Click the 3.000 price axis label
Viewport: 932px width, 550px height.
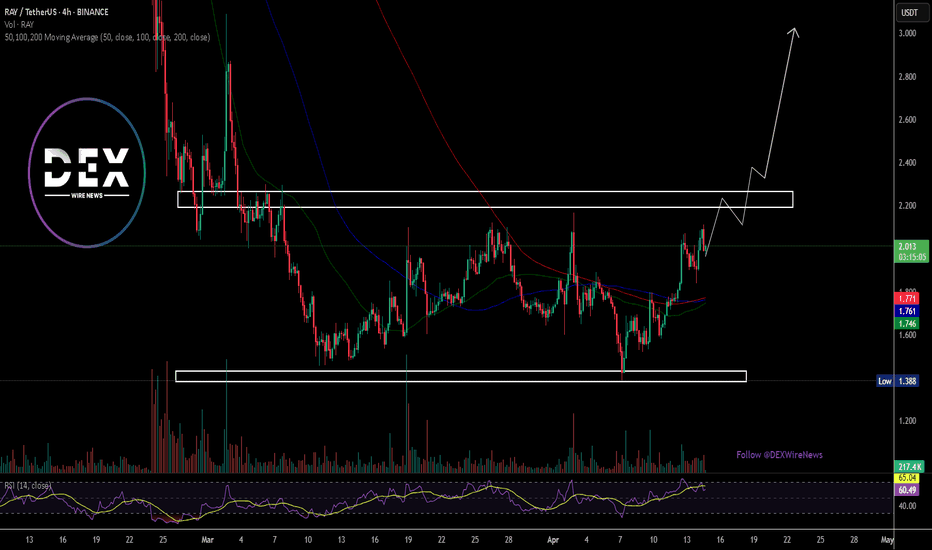(x=907, y=33)
